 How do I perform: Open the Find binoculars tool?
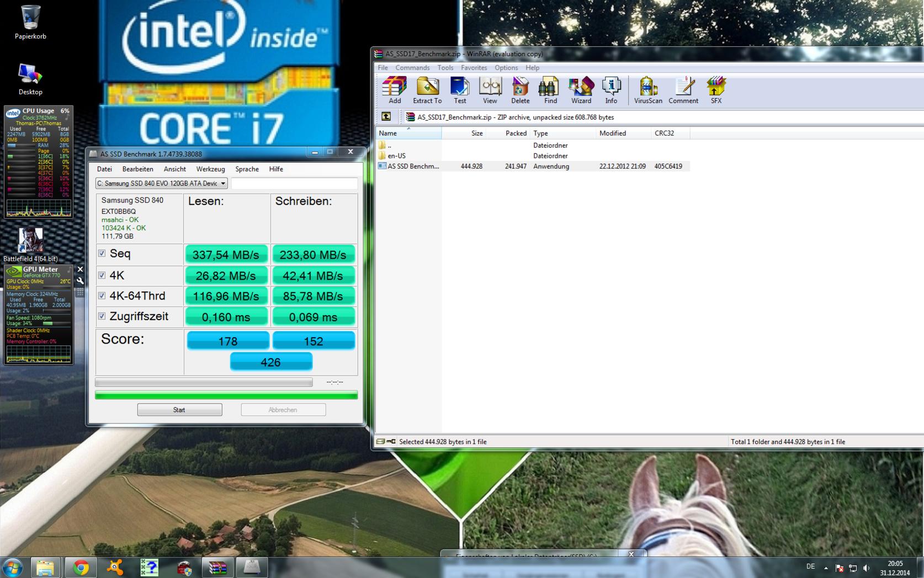[x=550, y=90]
